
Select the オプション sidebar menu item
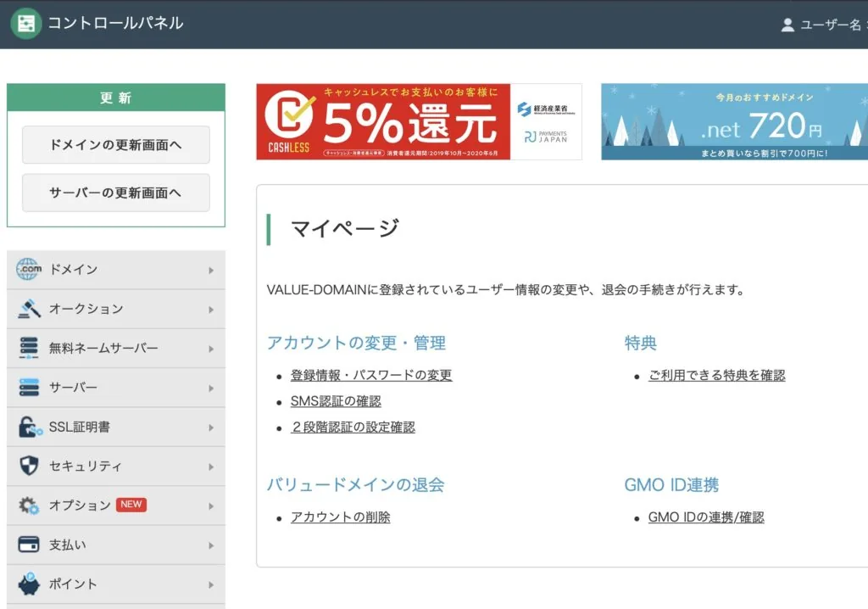click(115, 506)
